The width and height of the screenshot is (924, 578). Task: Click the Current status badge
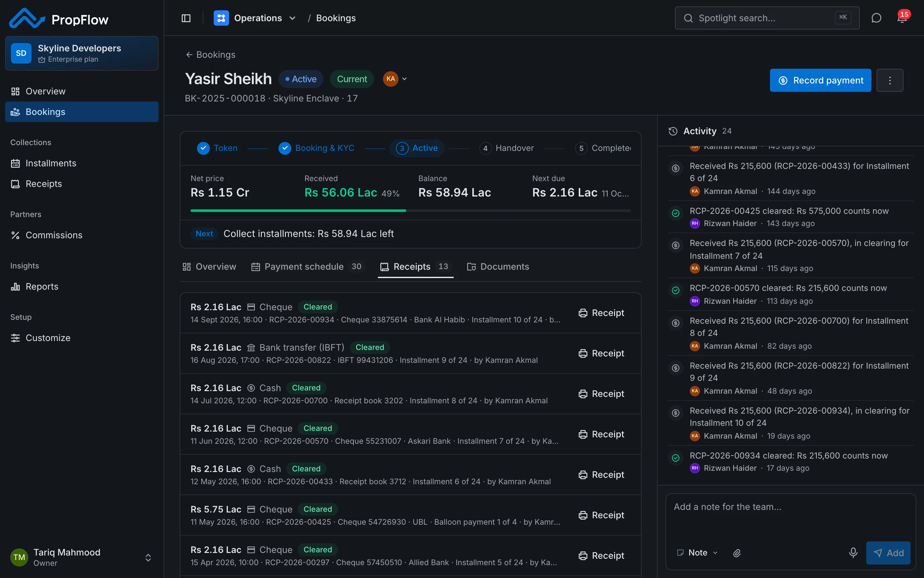pyautogui.click(x=352, y=79)
